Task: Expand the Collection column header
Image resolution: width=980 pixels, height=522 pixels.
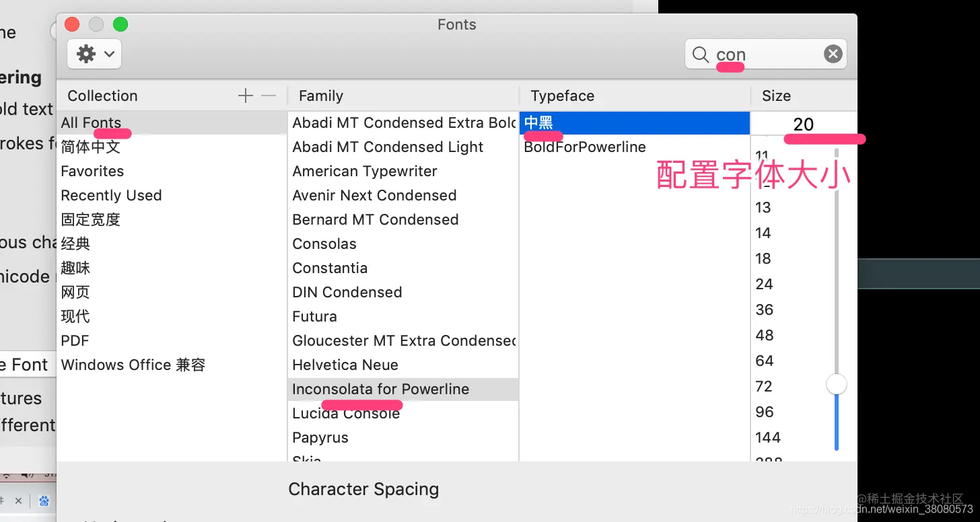Action: pyautogui.click(x=102, y=96)
